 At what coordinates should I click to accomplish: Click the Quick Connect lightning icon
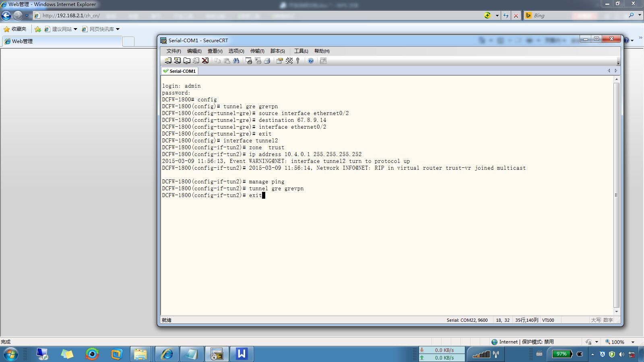178,61
